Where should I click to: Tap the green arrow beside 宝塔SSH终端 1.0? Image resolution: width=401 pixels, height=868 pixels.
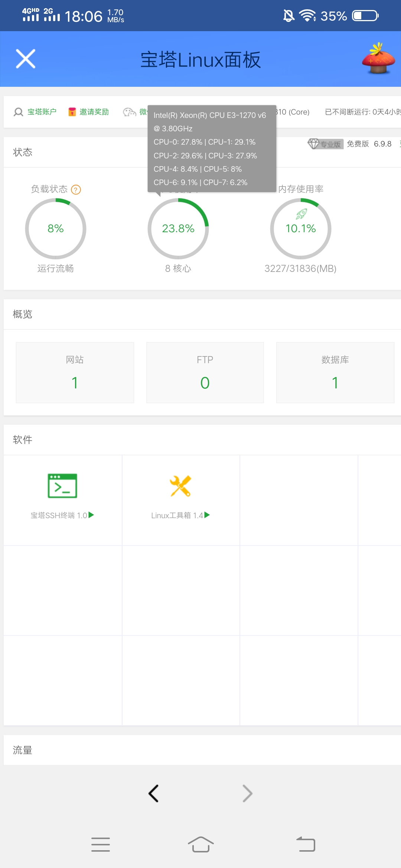coord(91,515)
